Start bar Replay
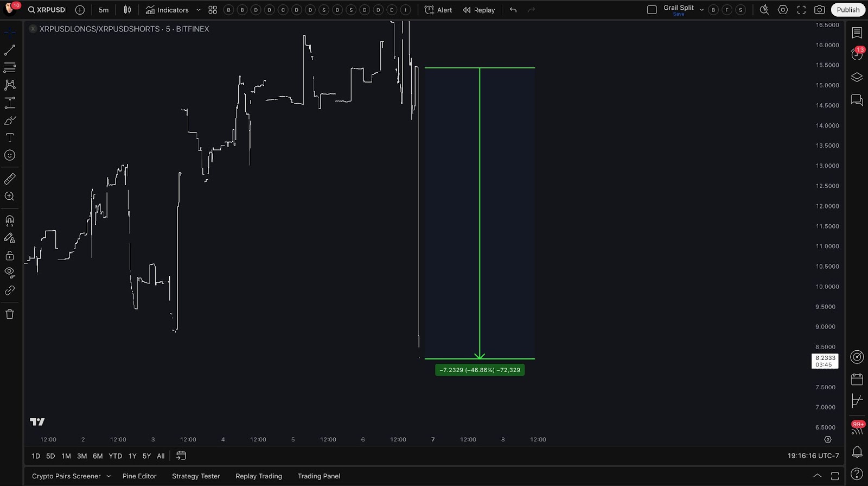Image resolution: width=868 pixels, height=486 pixels. pyautogui.click(x=479, y=10)
